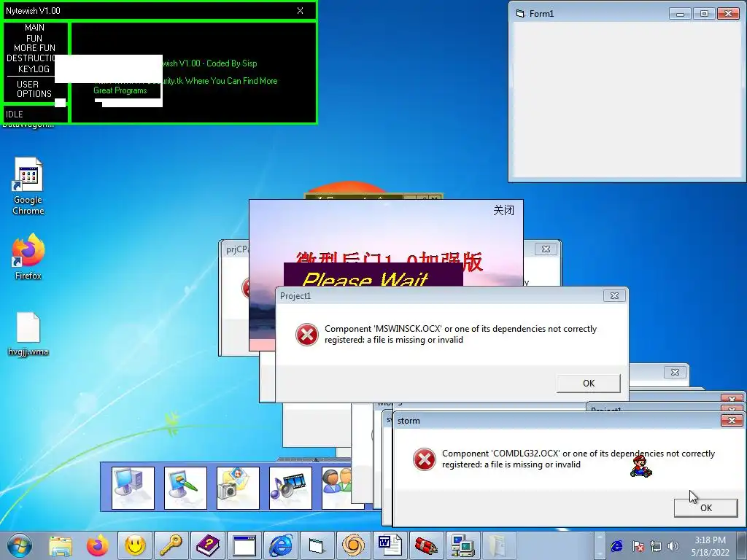This screenshot has width=747, height=560.
Task: Close the dialog right of Project1's OK button
Action: pyautogui.click(x=675, y=373)
